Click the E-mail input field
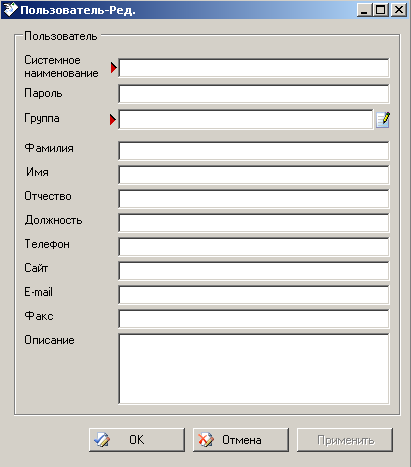The image size is (411, 467). tap(254, 295)
